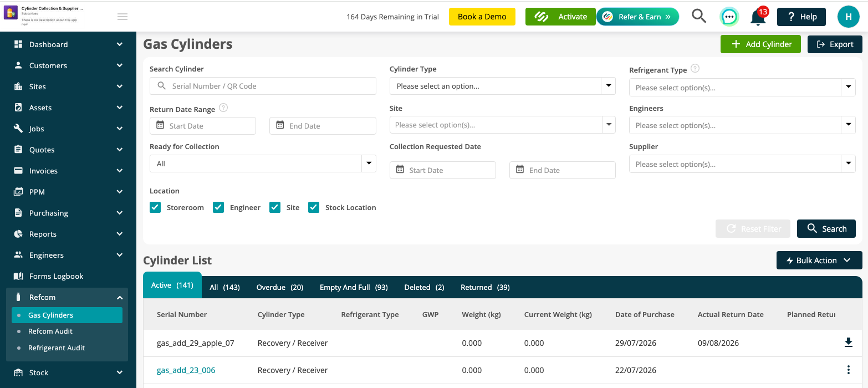Screen dimensions: 868x388
Task: Open the Refrigerant Type dropdown
Action: tap(742, 88)
